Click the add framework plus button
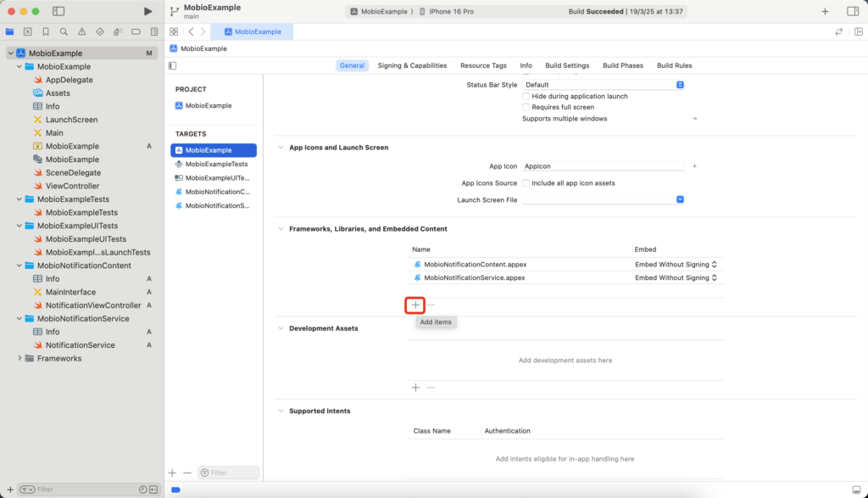Image resolution: width=868 pixels, height=498 pixels. pyautogui.click(x=415, y=305)
